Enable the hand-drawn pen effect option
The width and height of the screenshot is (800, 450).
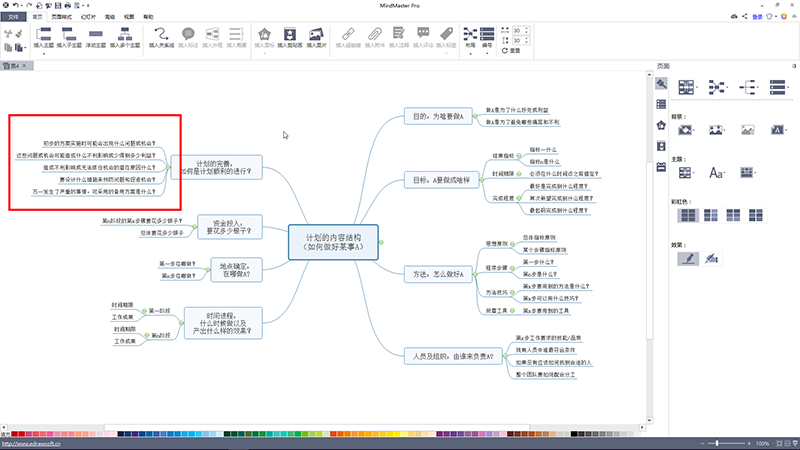687,258
